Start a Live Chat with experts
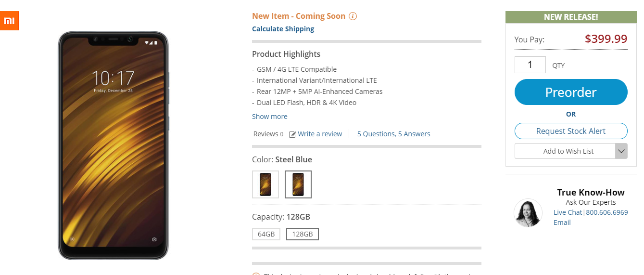The height and width of the screenshot is (275, 644). click(x=568, y=212)
